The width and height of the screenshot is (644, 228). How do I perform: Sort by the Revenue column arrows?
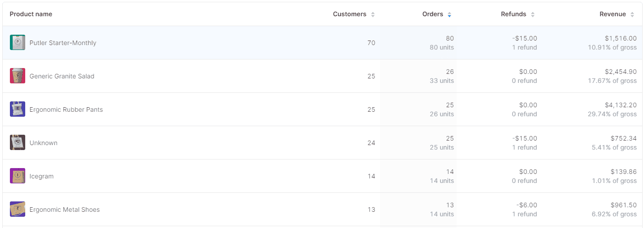click(632, 14)
